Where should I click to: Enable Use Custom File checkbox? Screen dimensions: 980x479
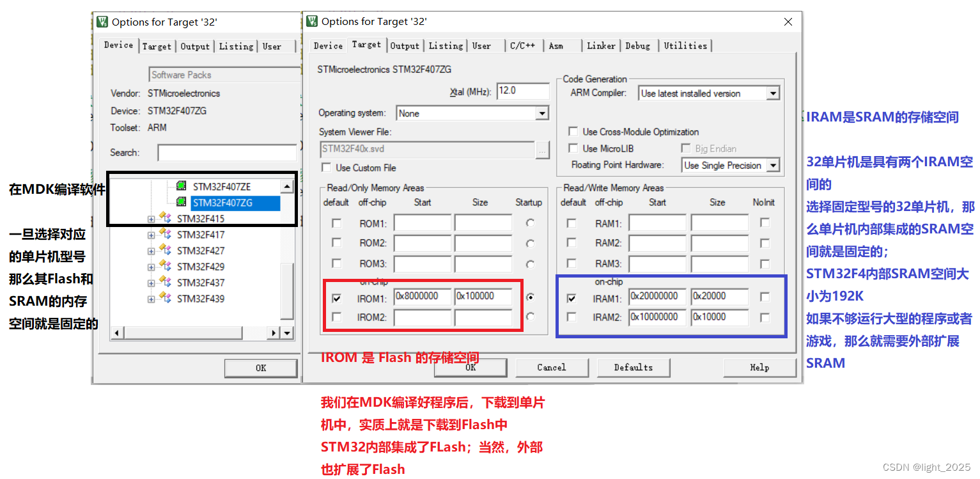click(x=327, y=168)
